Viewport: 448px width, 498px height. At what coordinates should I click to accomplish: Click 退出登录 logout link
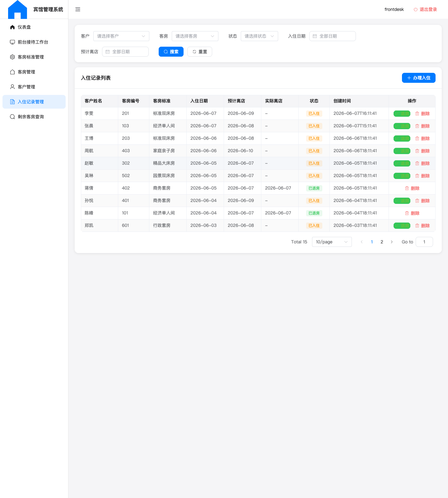pyautogui.click(x=425, y=9)
